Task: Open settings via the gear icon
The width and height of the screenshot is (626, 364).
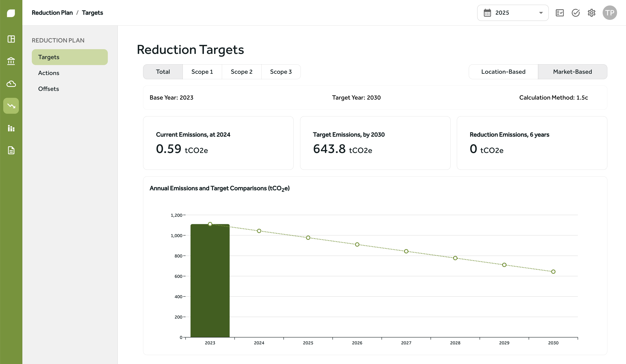Action: pyautogui.click(x=591, y=13)
